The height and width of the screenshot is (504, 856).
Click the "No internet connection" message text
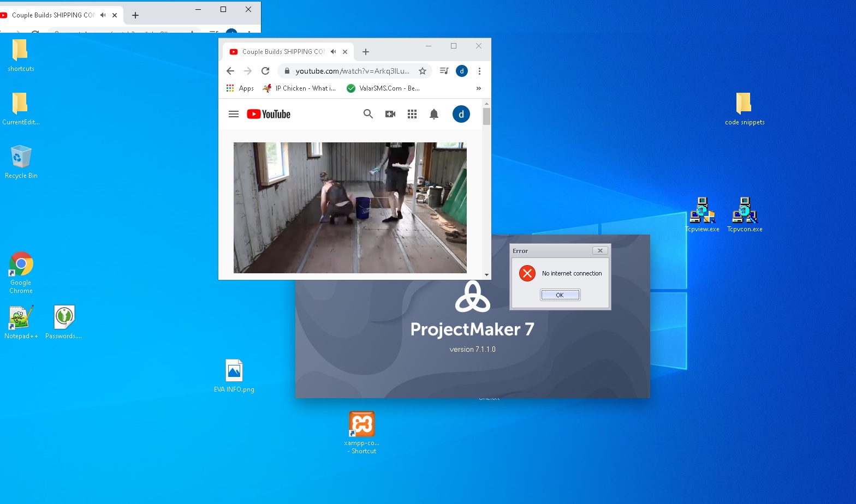point(572,273)
